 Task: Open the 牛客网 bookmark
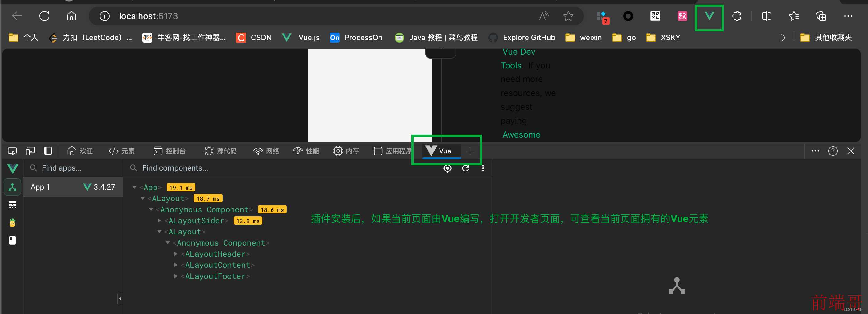click(x=184, y=37)
